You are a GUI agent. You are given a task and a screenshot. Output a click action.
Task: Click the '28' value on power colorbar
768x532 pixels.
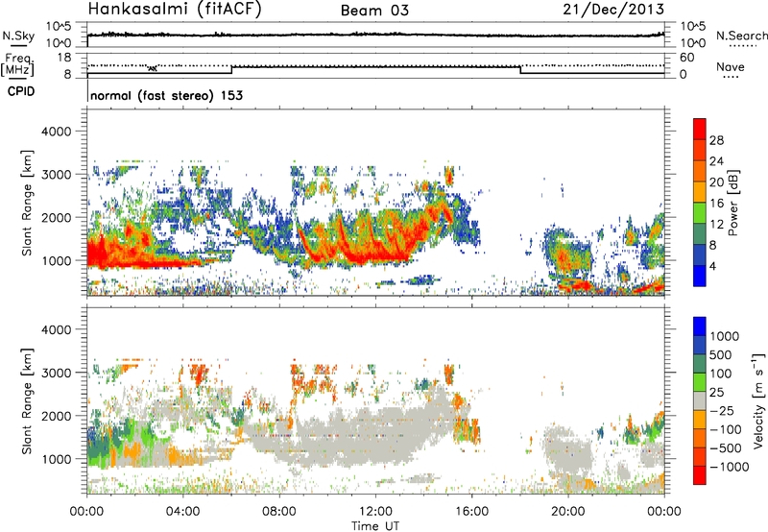pos(716,140)
